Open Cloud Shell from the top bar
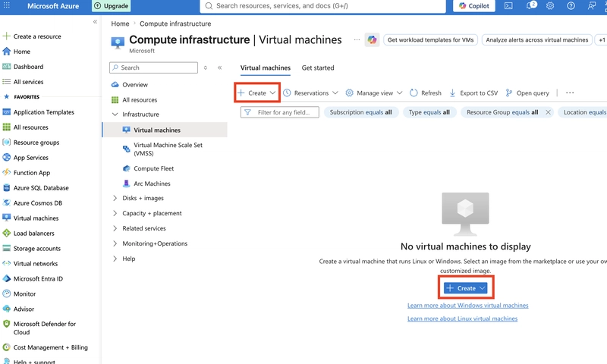Screen dimensions: 607x364 click(x=508, y=6)
